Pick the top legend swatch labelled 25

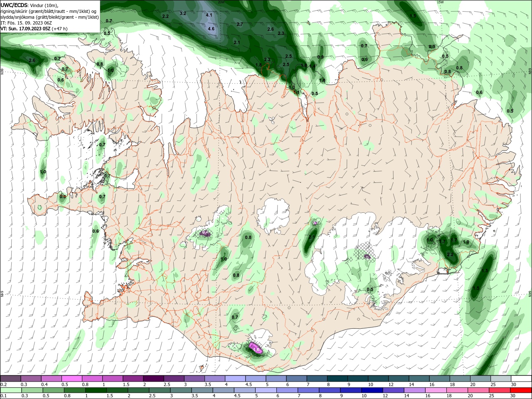click(x=501, y=379)
